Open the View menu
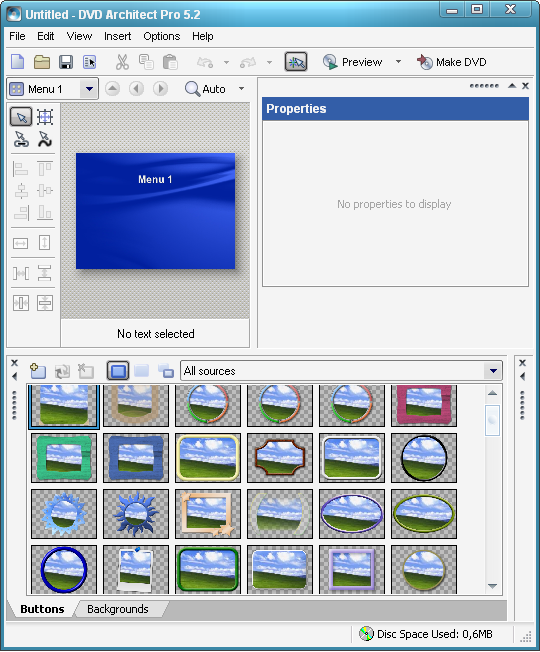The height and width of the screenshot is (652, 540). coord(79,36)
